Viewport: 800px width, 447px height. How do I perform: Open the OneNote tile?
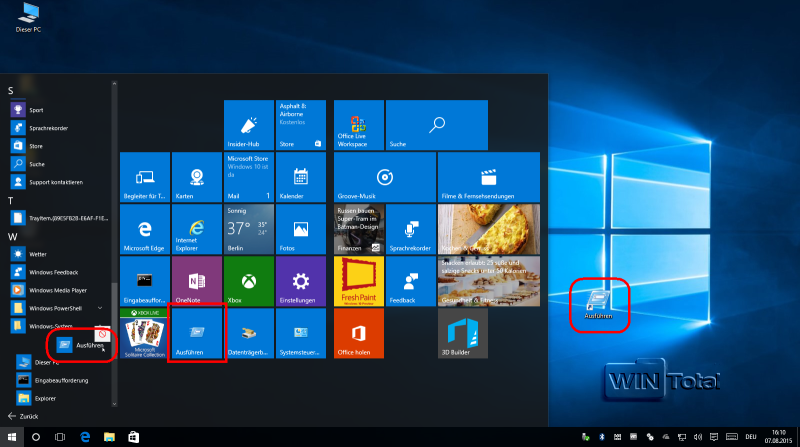coord(197,280)
